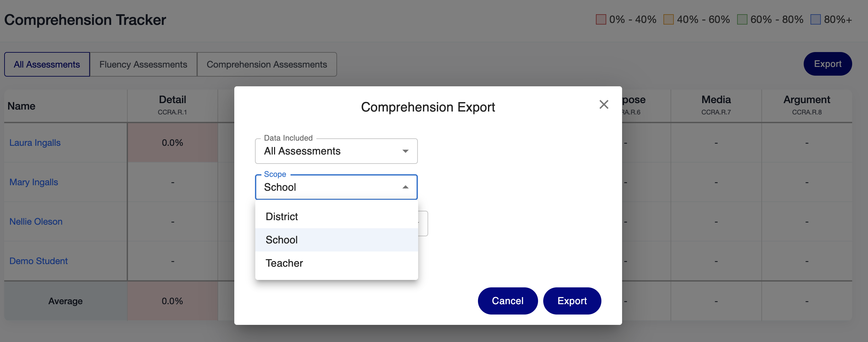868x342 pixels.
Task: Close the Comprehension Export dialog
Action: tap(603, 104)
